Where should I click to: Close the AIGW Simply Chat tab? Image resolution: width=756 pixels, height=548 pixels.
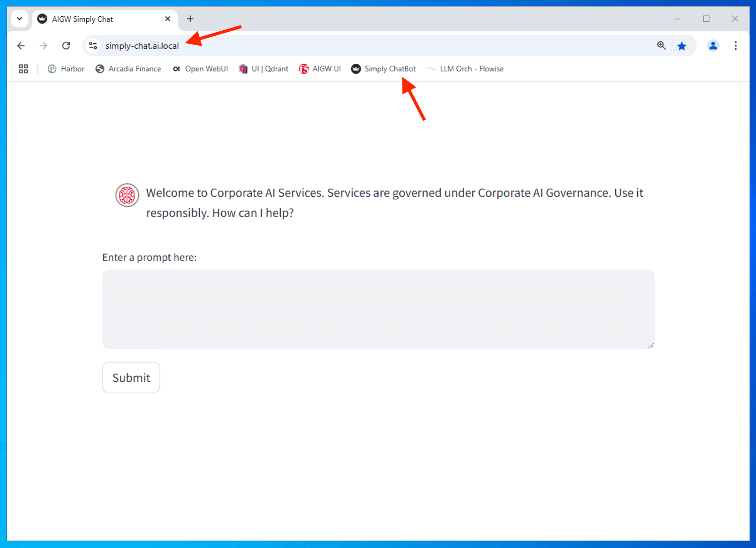(168, 19)
